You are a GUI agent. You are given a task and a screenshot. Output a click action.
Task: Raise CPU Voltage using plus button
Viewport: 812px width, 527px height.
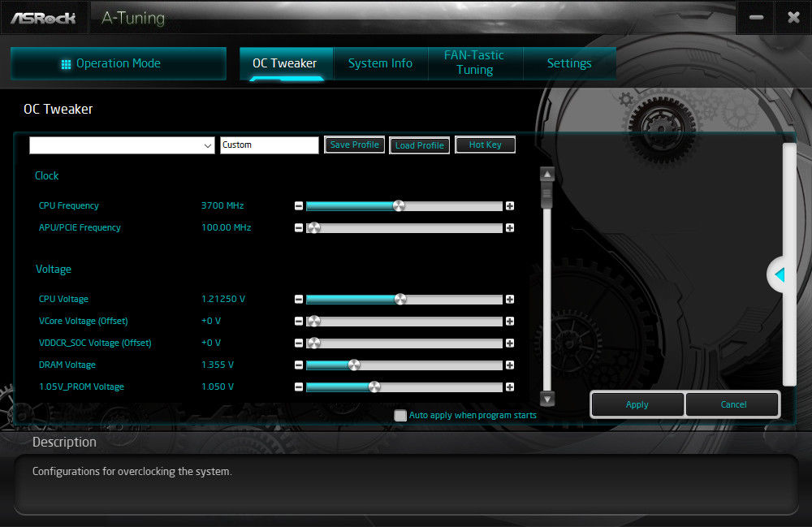[x=510, y=299]
